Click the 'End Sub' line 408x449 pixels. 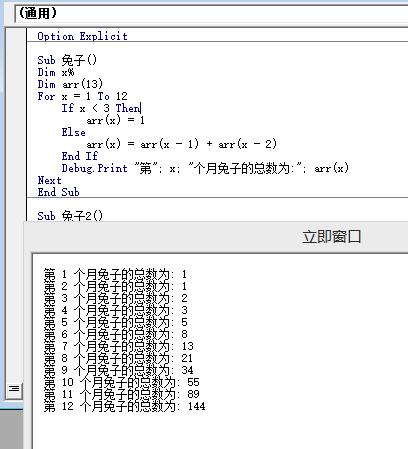pyautogui.click(x=58, y=192)
